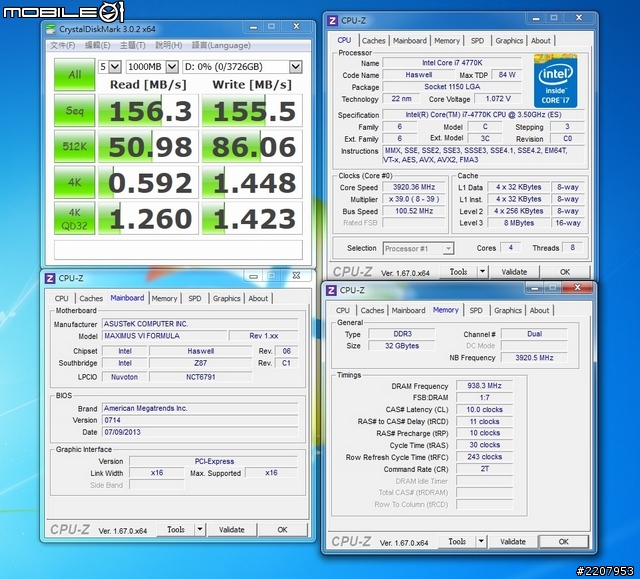Expand Tools dropdown arrow in Memory window
The image size is (640, 579).
[x=481, y=541]
